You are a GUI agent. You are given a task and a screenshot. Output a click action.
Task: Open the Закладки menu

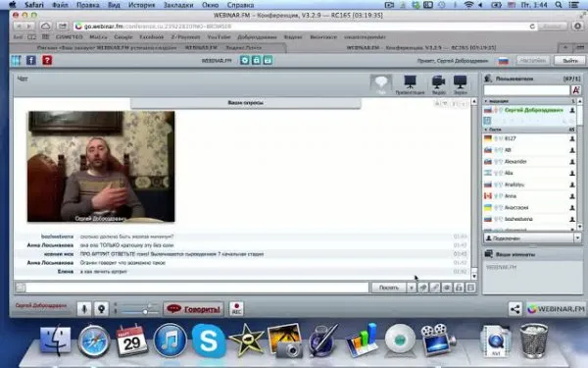coord(178,5)
